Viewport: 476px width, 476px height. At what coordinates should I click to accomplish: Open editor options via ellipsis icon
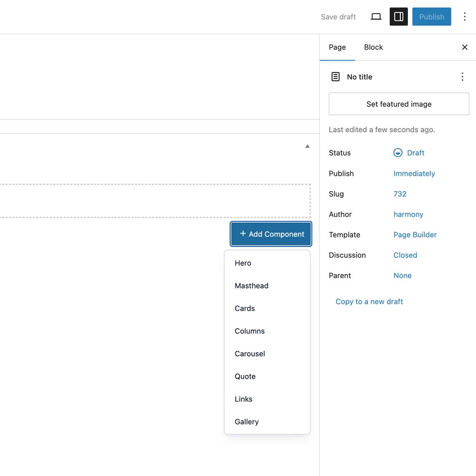465,16
